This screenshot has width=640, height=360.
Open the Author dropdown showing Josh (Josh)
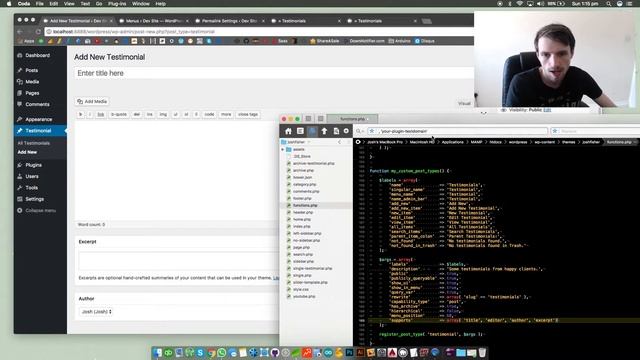click(96, 312)
